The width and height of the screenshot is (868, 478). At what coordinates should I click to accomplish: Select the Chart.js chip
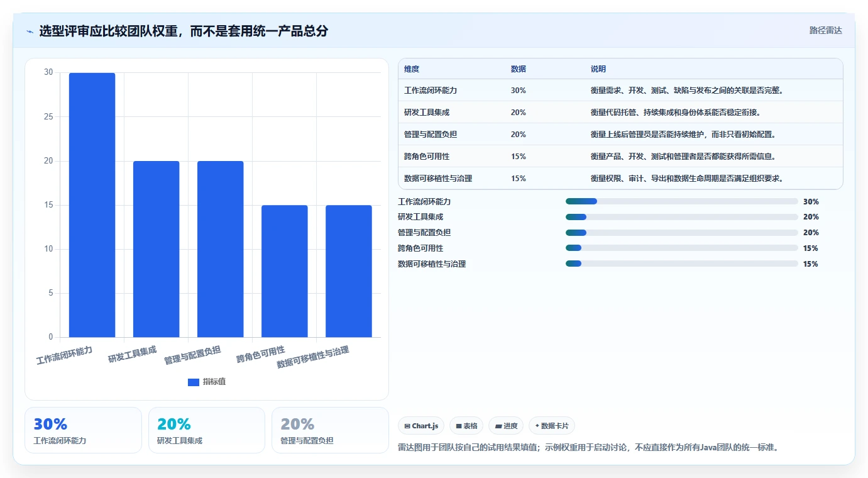tap(421, 426)
